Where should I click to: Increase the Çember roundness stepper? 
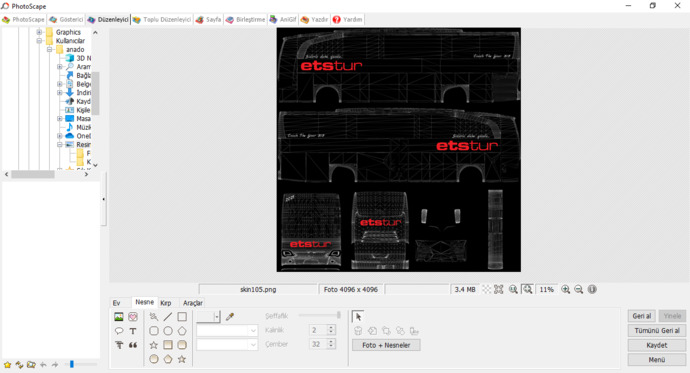click(x=331, y=341)
